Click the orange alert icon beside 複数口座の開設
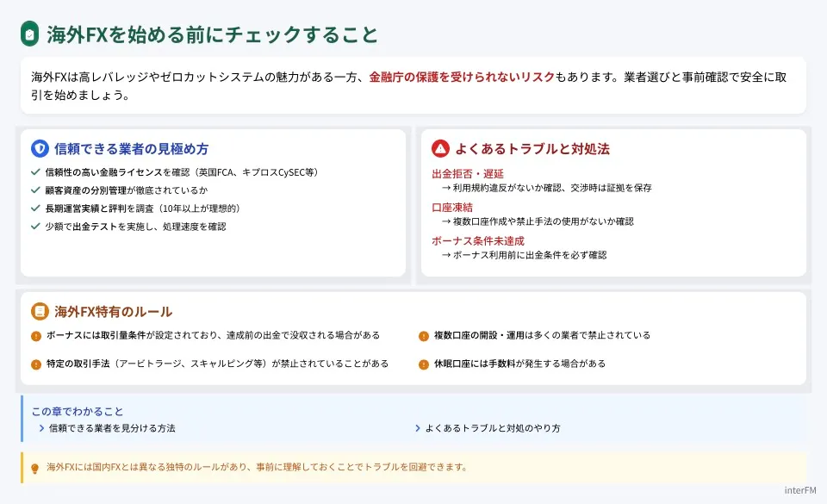This screenshot has height=504, width=827. [424, 336]
